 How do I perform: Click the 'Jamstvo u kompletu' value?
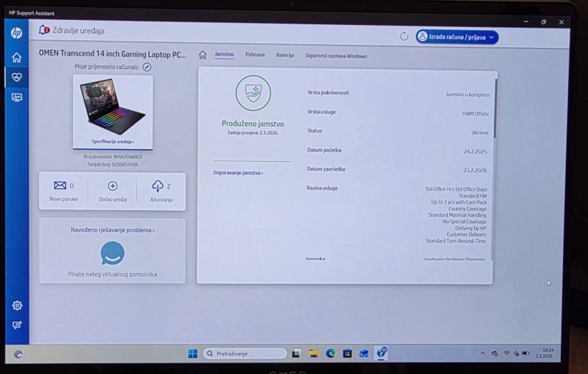point(468,95)
